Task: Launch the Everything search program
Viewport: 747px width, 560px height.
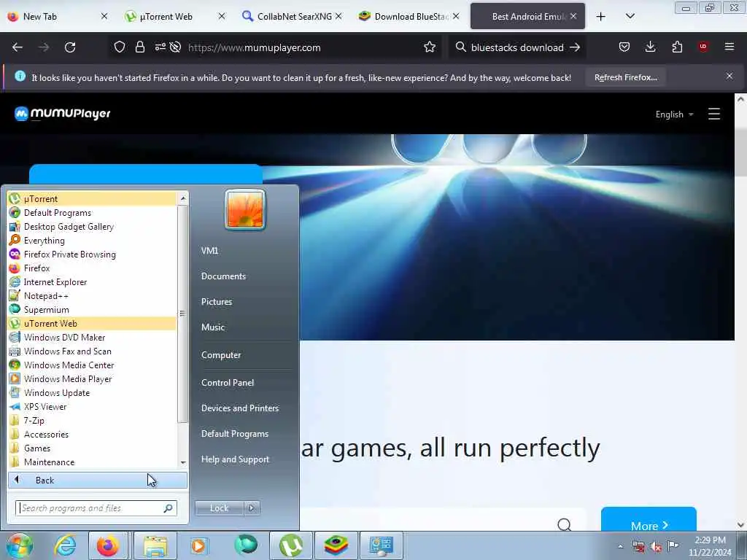Action: 92,240
